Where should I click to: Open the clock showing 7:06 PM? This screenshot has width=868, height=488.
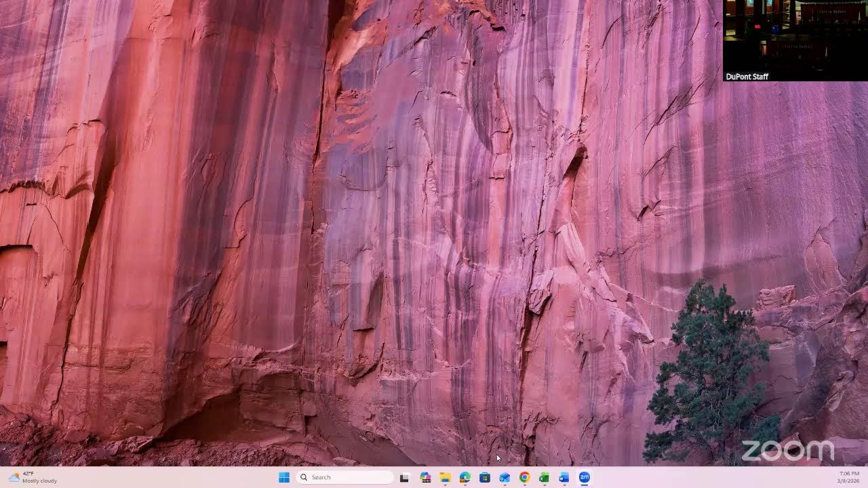[848, 477]
